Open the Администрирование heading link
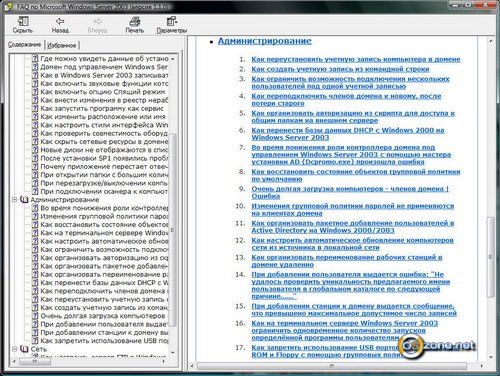 pyautogui.click(x=265, y=41)
